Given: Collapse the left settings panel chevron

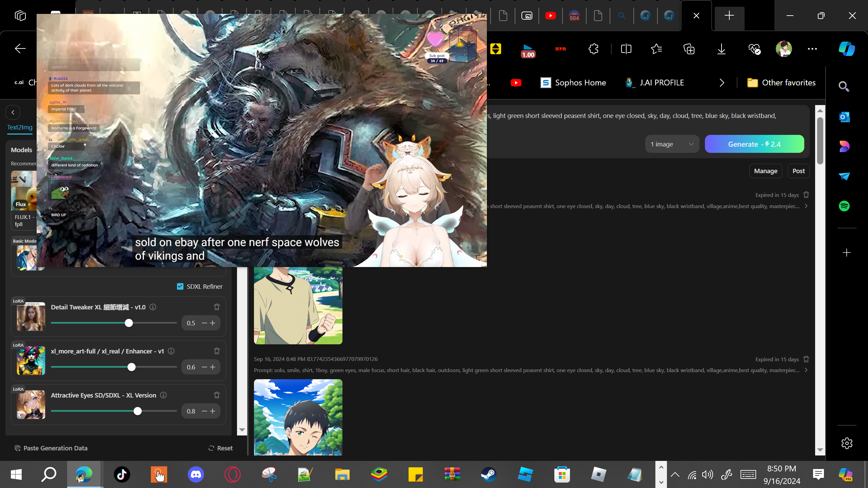Looking at the screenshot, I should point(13,112).
